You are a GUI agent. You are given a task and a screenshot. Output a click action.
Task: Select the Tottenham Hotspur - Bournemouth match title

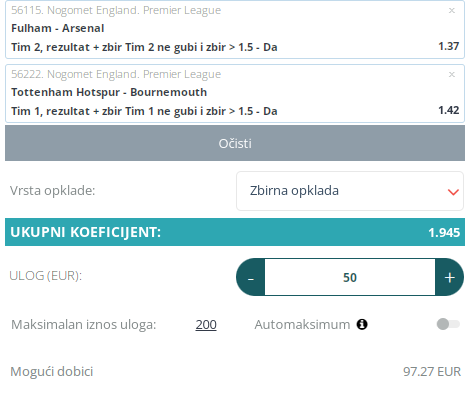pos(109,92)
